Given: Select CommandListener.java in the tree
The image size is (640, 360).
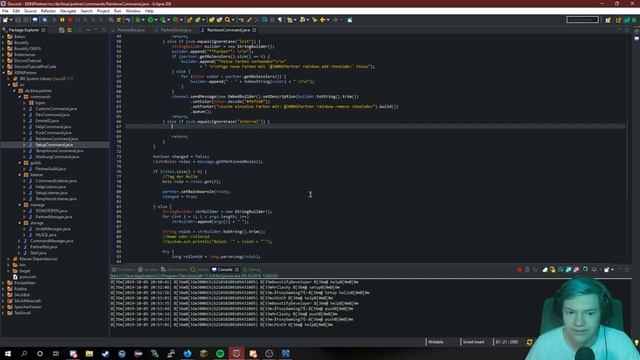Looking at the screenshot, I should pos(56,181).
